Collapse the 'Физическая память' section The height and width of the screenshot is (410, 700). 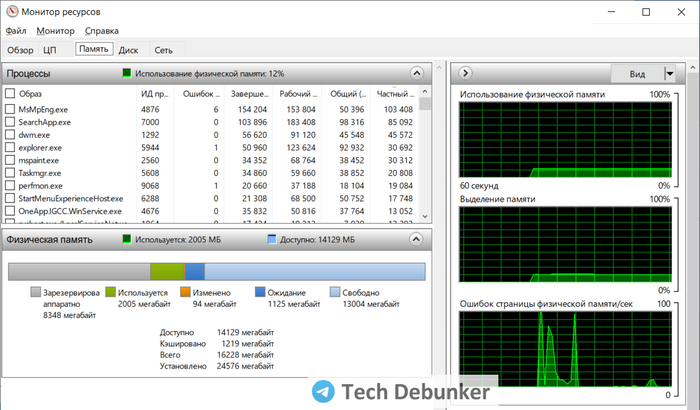(416, 240)
